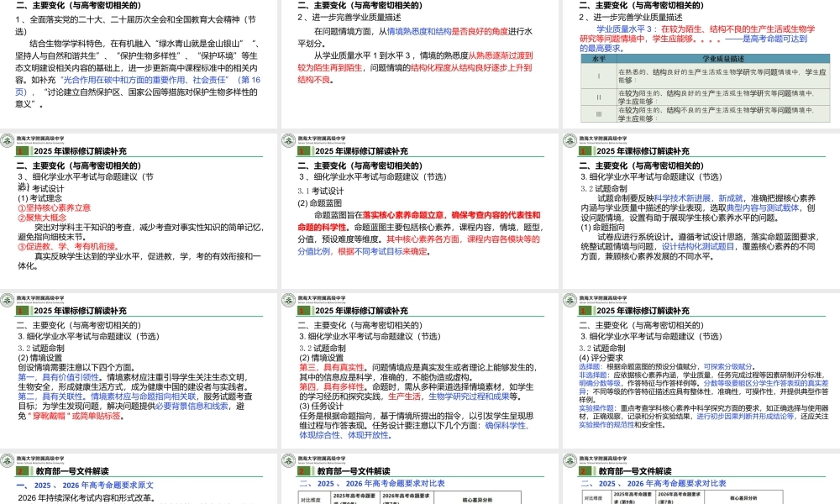Select the slide containing 任务设计
Viewport: 840px width, 504px height.
[420, 370]
